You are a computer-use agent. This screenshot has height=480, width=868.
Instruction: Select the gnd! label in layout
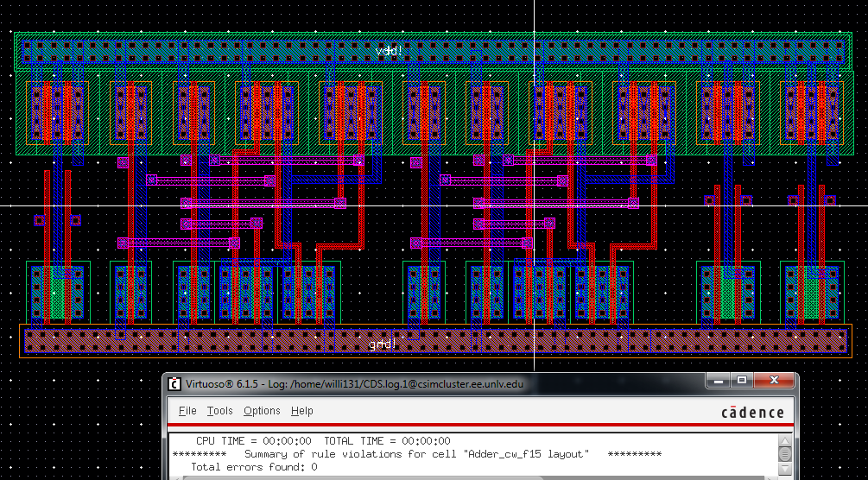coord(383,344)
